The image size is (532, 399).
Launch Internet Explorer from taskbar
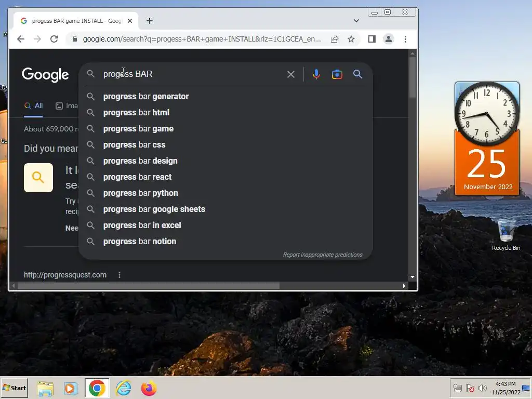pos(123,388)
